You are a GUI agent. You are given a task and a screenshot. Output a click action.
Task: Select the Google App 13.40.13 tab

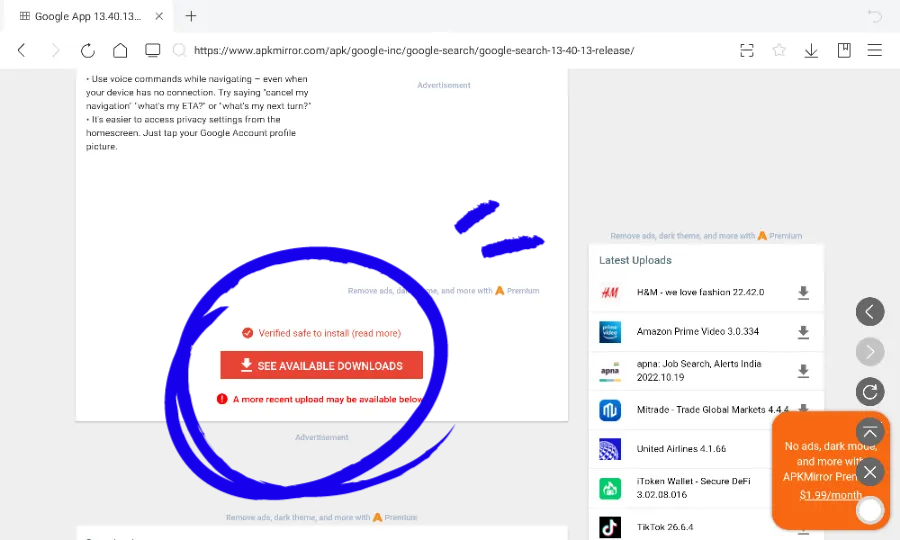pyautogui.click(x=88, y=16)
